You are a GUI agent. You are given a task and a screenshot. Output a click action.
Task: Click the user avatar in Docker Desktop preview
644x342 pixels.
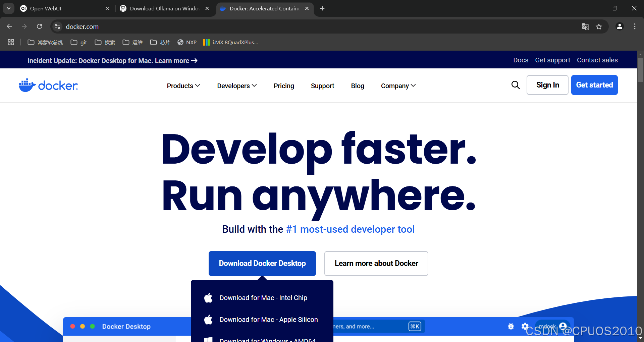click(x=563, y=326)
